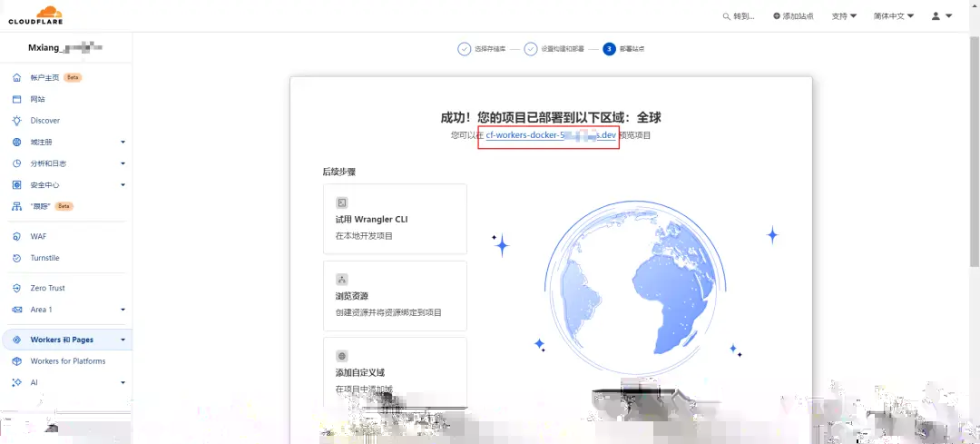Click the Turnstile icon in sidebar
Screen dimensions: 980x444
click(17, 258)
